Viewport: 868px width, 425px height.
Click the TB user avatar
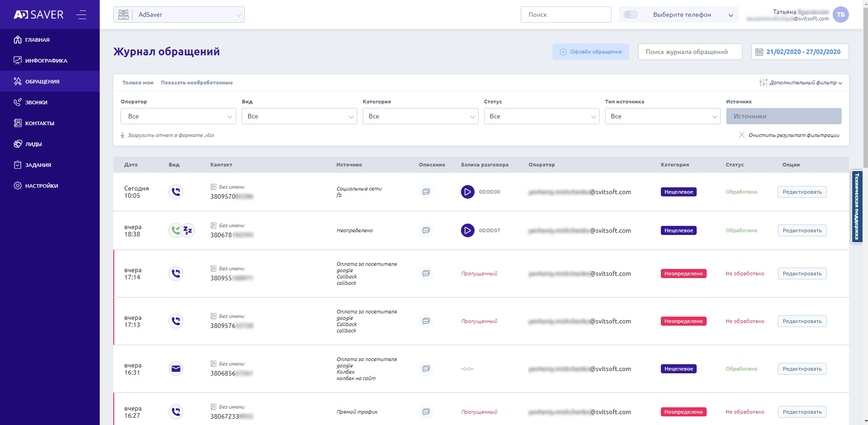tap(841, 15)
